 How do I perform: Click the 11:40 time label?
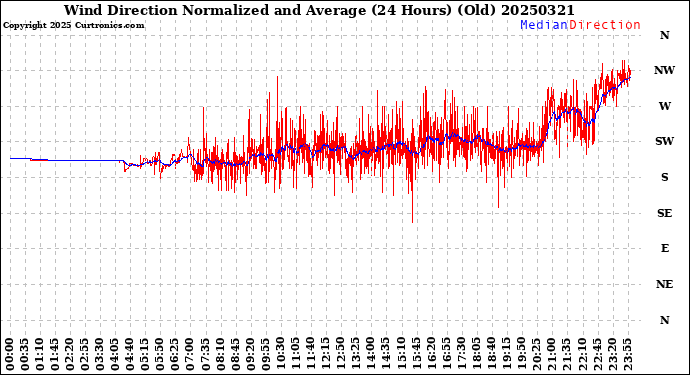click(312, 354)
